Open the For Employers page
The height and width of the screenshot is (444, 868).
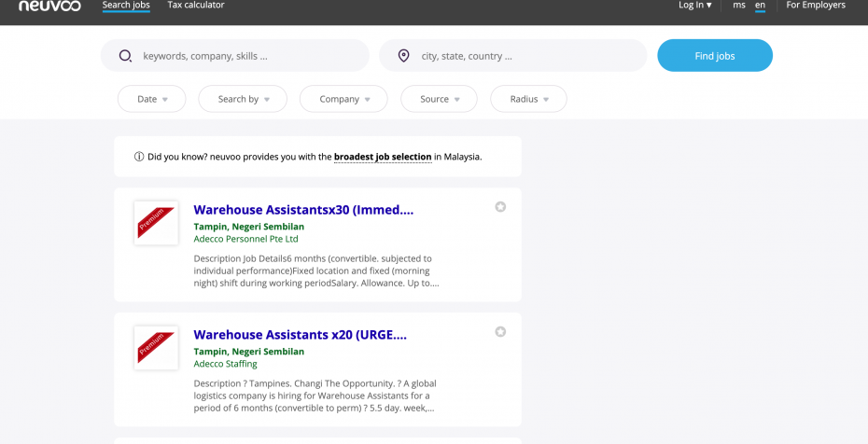pyautogui.click(x=816, y=5)
